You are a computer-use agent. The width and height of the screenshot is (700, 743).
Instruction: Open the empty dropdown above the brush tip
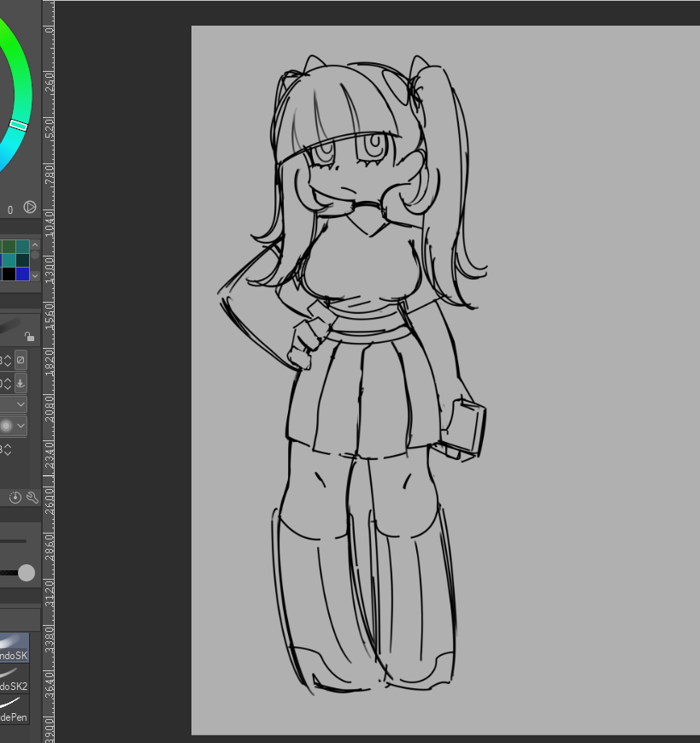pos(20,404)
